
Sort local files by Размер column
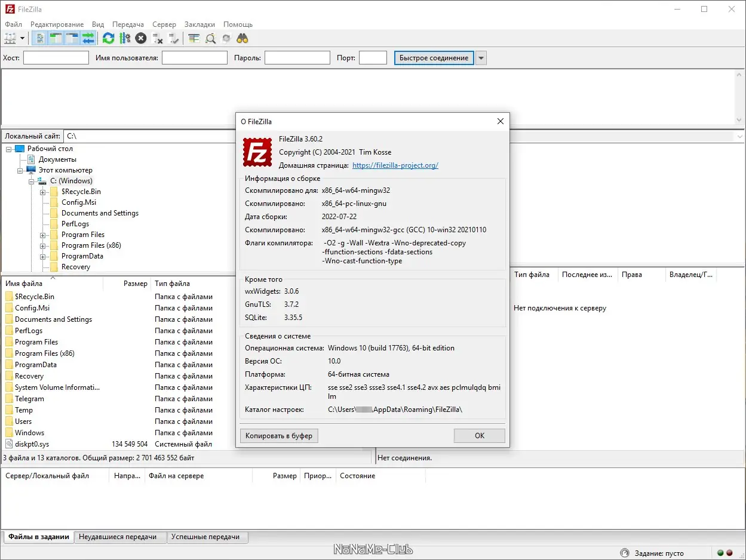click(x=127, y=284)
